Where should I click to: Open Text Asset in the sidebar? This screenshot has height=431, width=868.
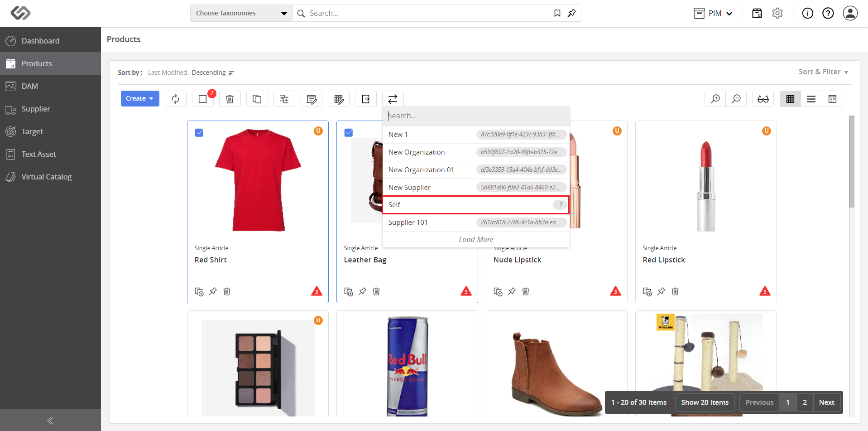coord(50,154)
